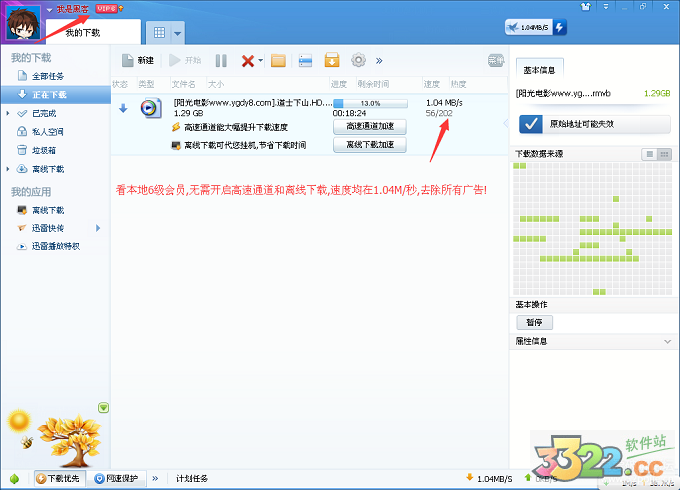Open the dropdown arrow beside username
This screenshot has width=680, height=490.
pyautogui.click(x=49, y=10)
